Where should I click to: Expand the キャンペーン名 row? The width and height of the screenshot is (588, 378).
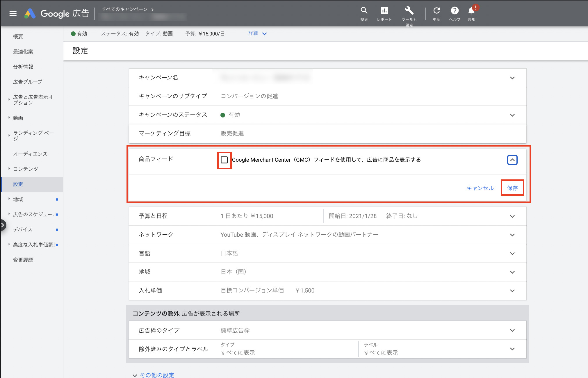click(x=512, y=78)
